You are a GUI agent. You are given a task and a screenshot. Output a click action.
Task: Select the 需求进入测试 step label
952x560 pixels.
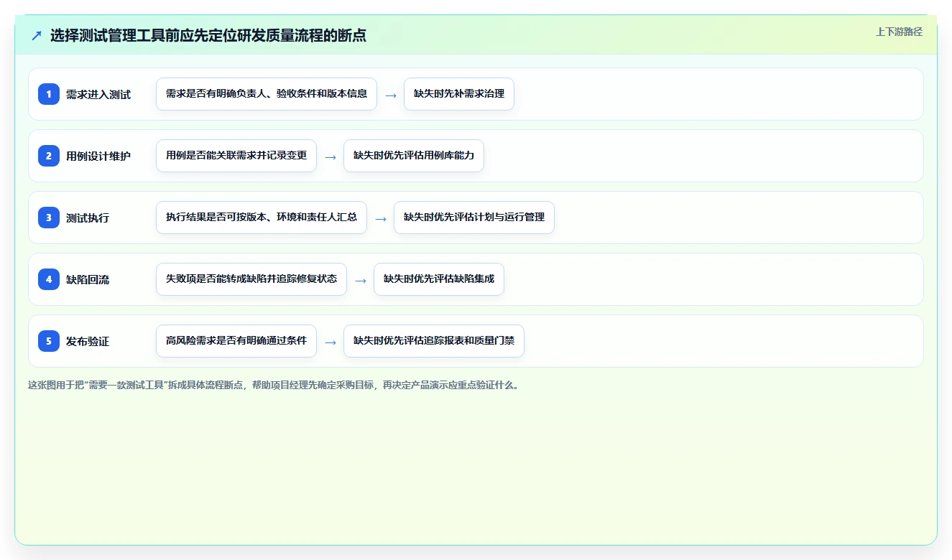tap(98, 94)
